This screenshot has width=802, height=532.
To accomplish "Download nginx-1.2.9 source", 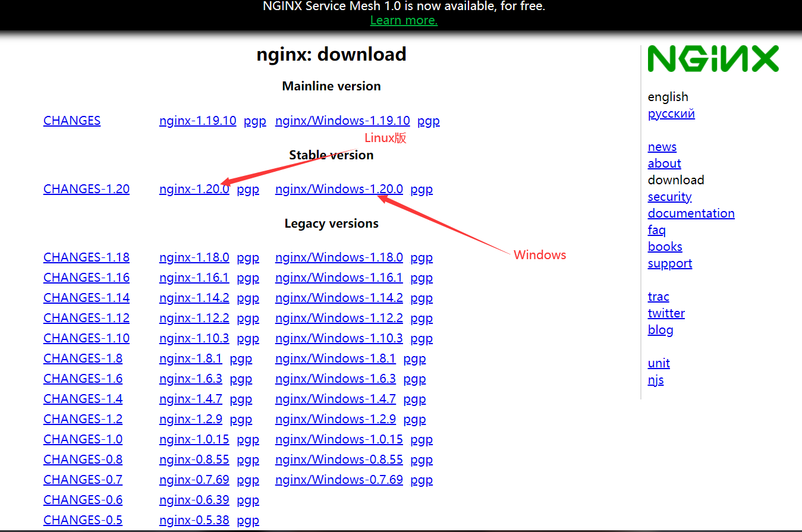I will [x=190, y=419].
